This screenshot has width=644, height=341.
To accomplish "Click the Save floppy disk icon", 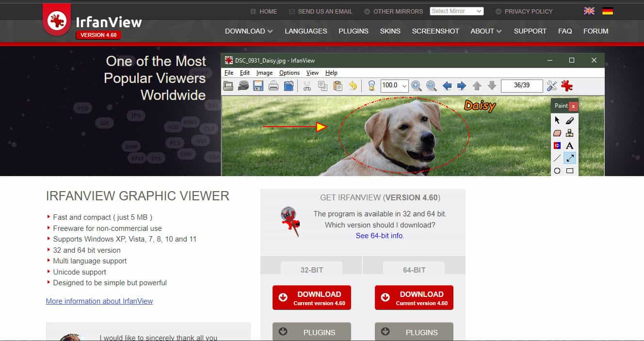I will (258, 86).
